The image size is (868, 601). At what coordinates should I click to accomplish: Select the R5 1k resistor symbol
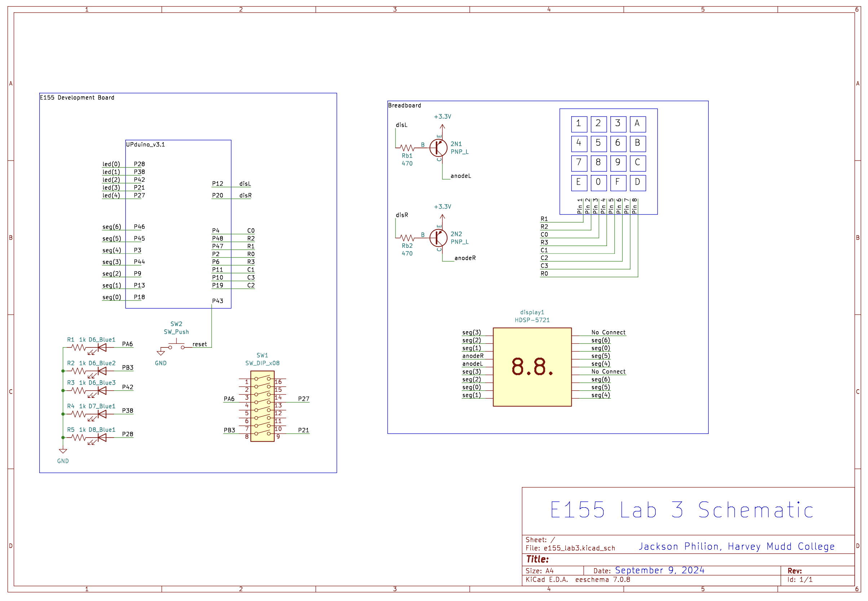78,438
